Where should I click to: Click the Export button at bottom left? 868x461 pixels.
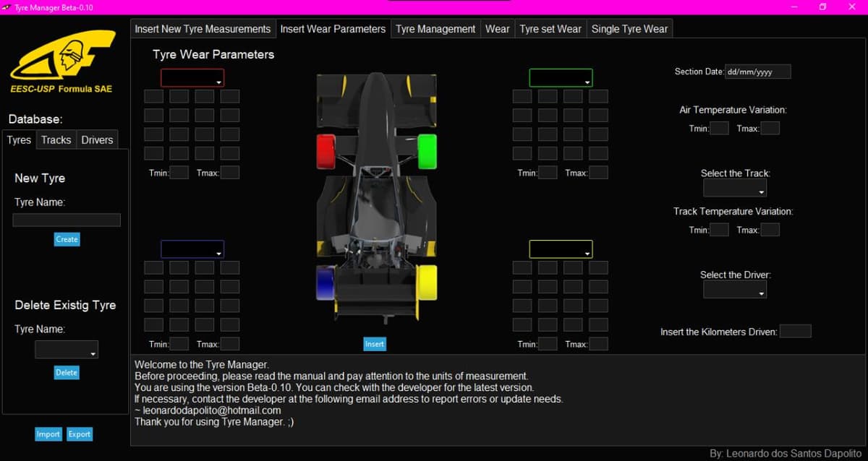(x=80, y=434)
